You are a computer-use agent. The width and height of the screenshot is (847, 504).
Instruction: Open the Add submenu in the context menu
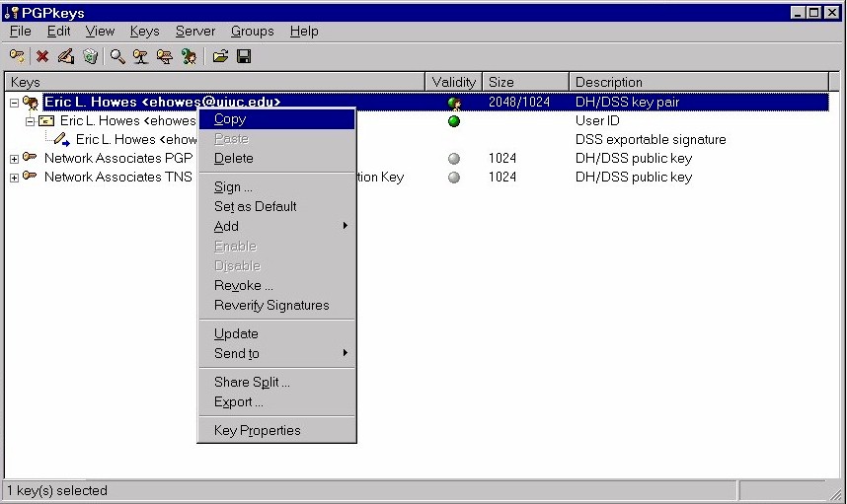pyautogui.click(x=276, y=226)
